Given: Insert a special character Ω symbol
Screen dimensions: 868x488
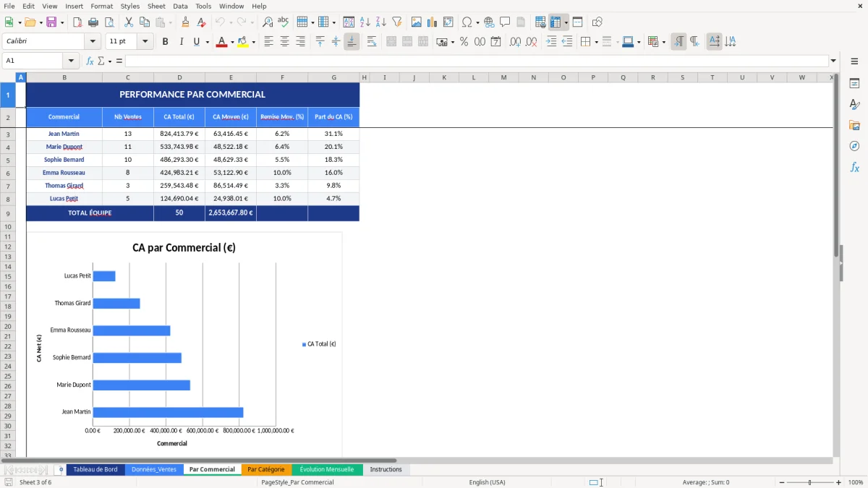Looking at the screenshot, I should (467, 22).
